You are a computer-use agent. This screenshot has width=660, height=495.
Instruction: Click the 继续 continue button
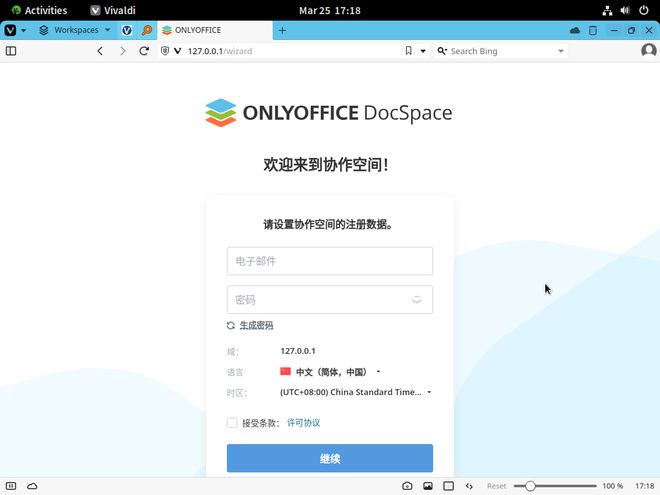click(x=330, y=458)
